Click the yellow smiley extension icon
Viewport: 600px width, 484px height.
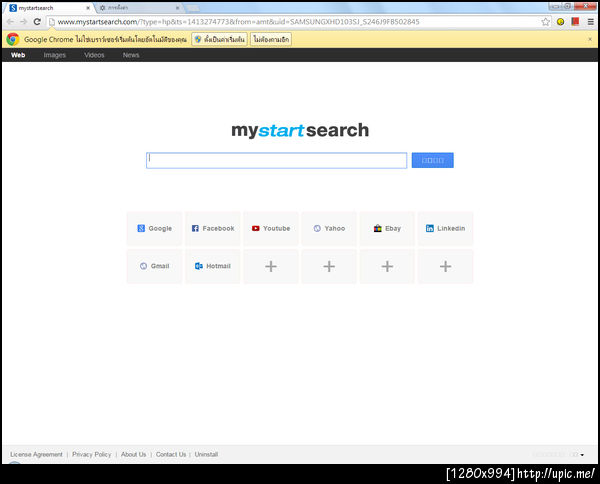(561, 22)
